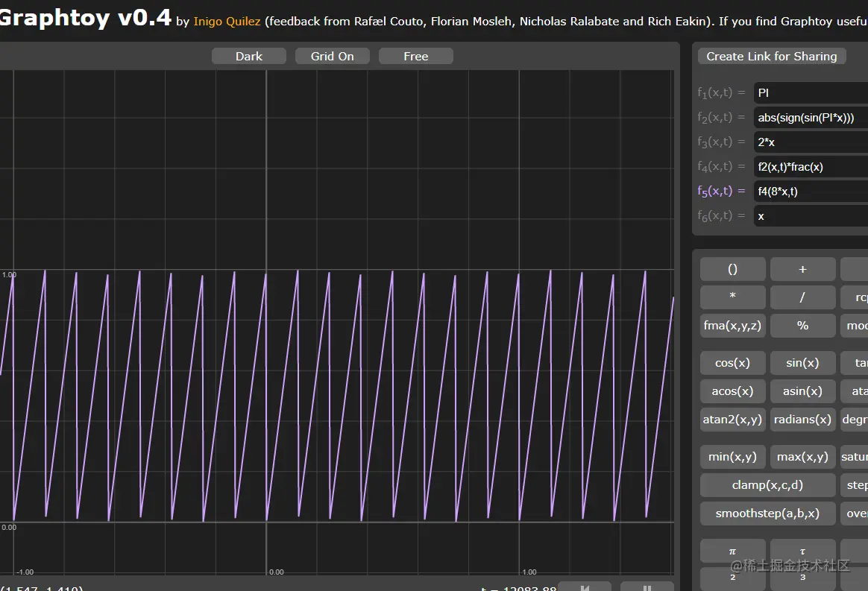Insert the min(x,y) function
868x591 pixels.
pos(732,457)
